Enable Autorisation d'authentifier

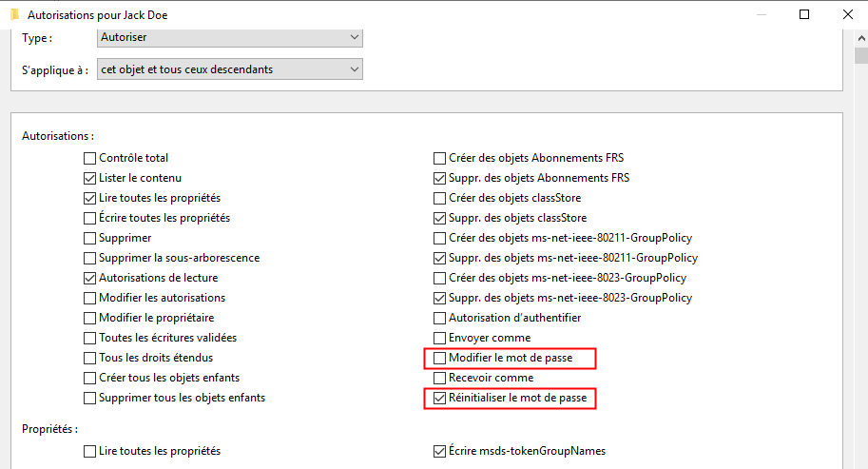point(439,318)
